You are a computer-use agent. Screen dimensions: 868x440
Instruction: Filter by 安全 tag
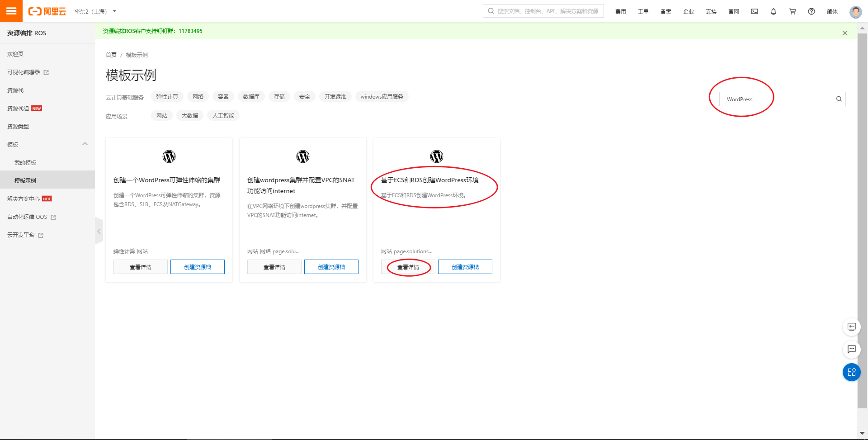click(x=305, y=97)
